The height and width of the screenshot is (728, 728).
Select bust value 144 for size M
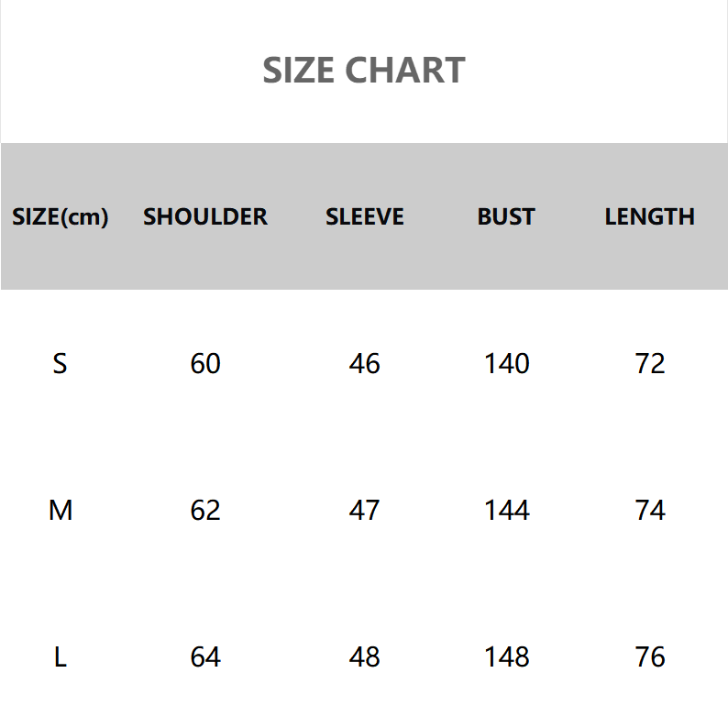point(506,510)
